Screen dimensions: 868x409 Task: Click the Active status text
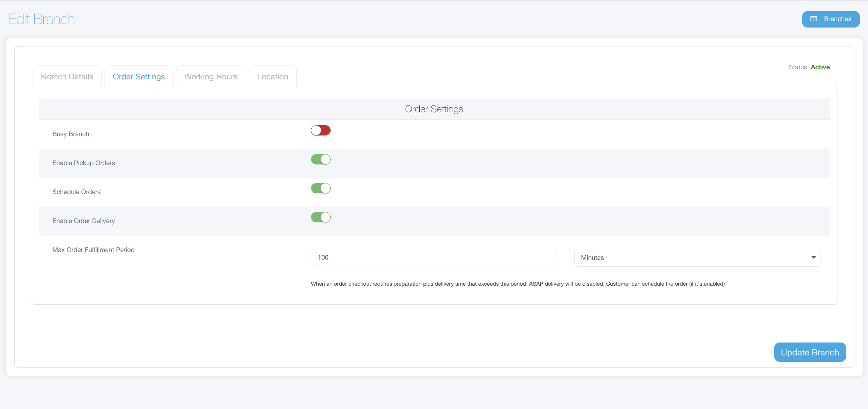(x=820, y=67)
